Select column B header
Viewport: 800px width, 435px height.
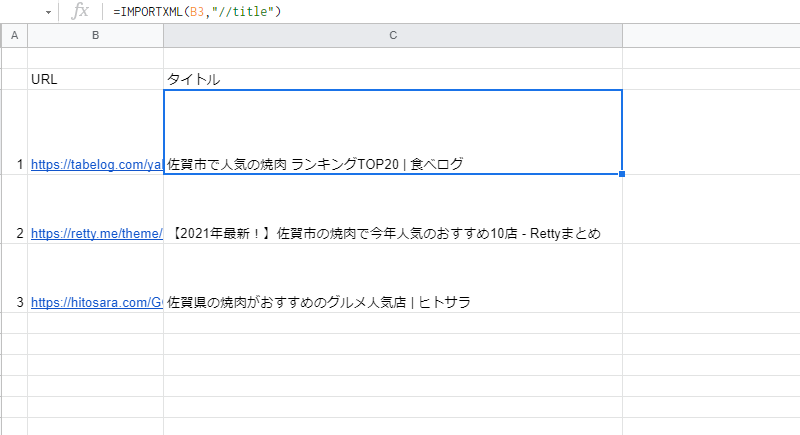pyautogui.click(x=95, y=35)
